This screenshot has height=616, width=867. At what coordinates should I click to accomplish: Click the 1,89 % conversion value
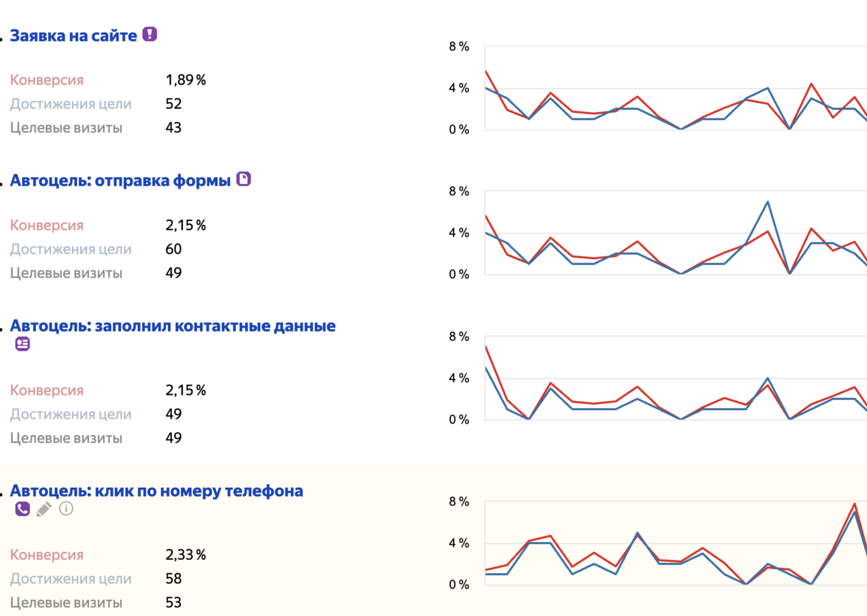pos(185,80)
